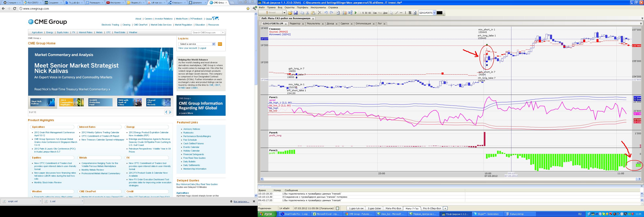Open the GZH2:FORTS instrument dropdown
The width and height of the screenshot is (644, 217).
pos(434,13)
